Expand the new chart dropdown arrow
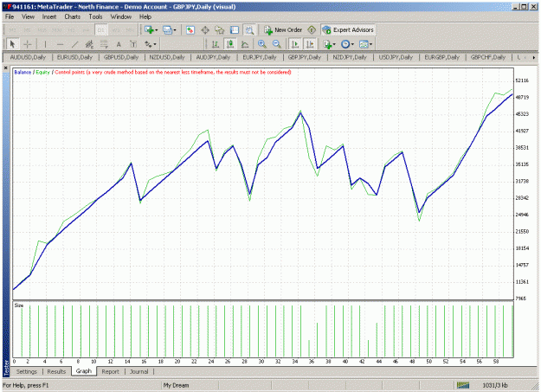The height and width of the screenshot is (392, 541). (x=157, y=30)
